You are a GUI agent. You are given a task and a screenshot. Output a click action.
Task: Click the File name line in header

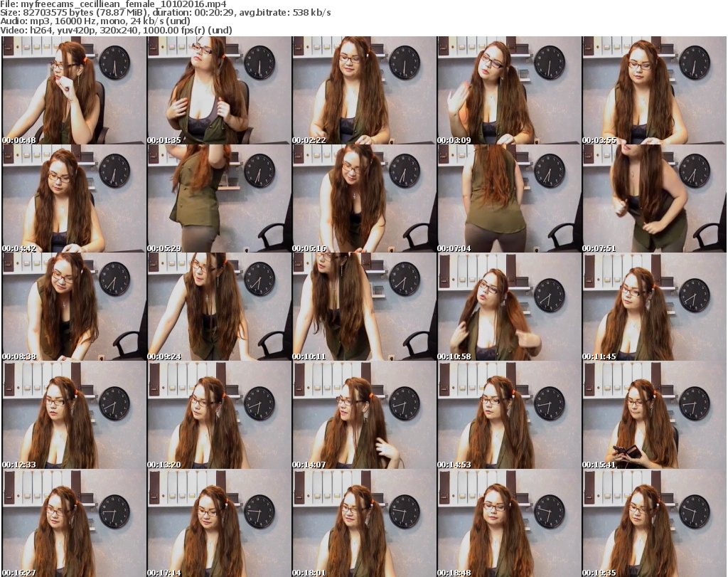(x=112, y=4)
